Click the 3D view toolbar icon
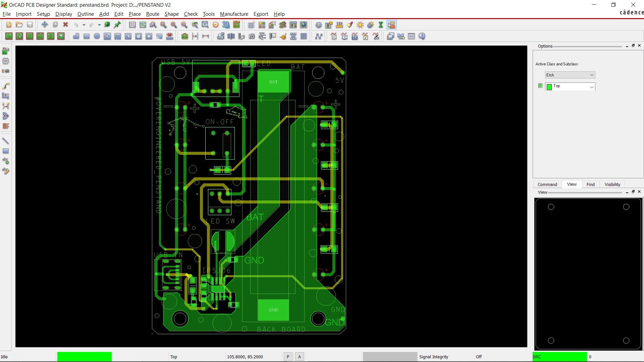 226,25
